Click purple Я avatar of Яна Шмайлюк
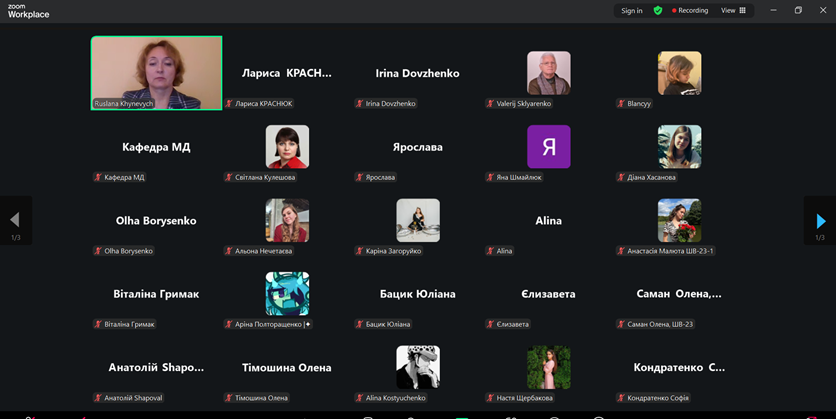 (548, 147)
